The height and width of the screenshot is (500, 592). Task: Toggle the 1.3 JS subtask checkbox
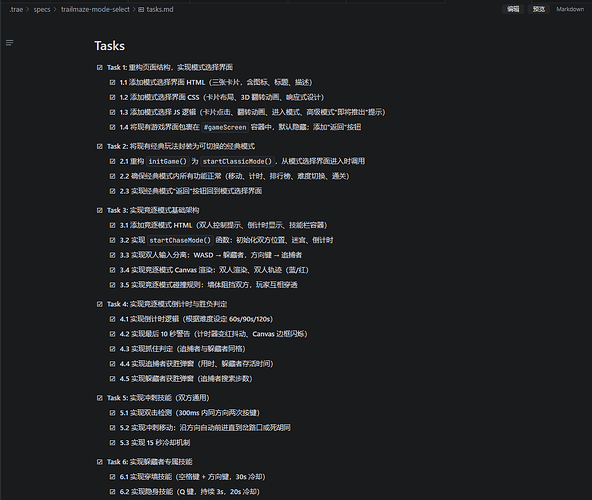tap(113, 112)
